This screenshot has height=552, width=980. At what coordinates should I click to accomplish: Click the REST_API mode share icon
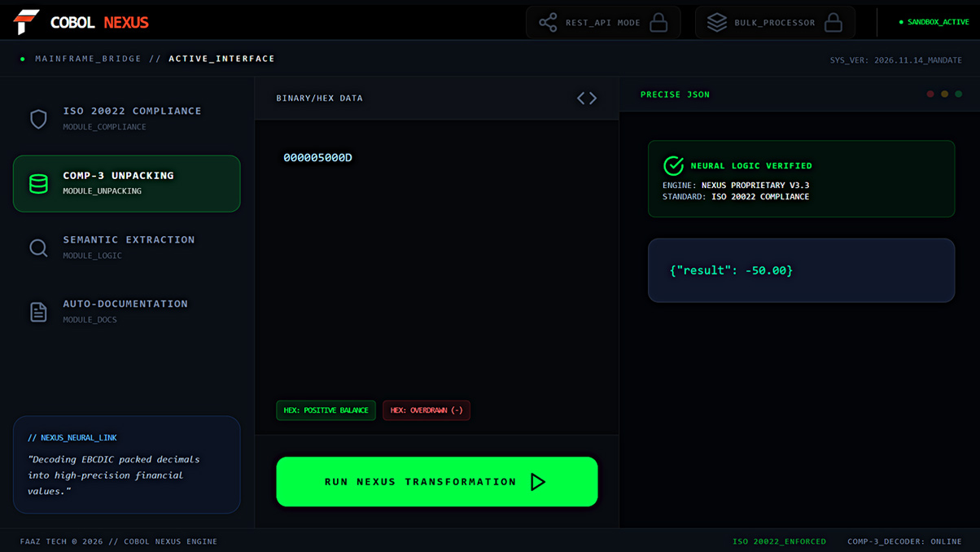pyautogui.click(x=548, y=23)
